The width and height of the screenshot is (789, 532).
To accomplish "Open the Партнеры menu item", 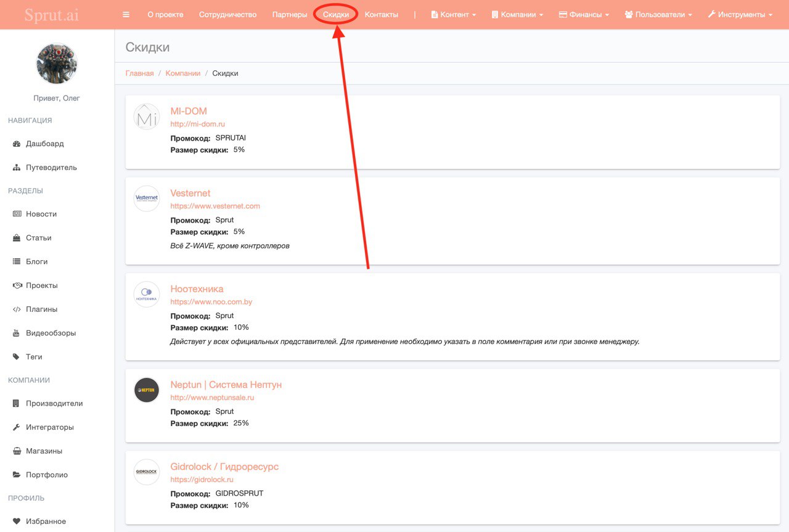I will (290, 14).
